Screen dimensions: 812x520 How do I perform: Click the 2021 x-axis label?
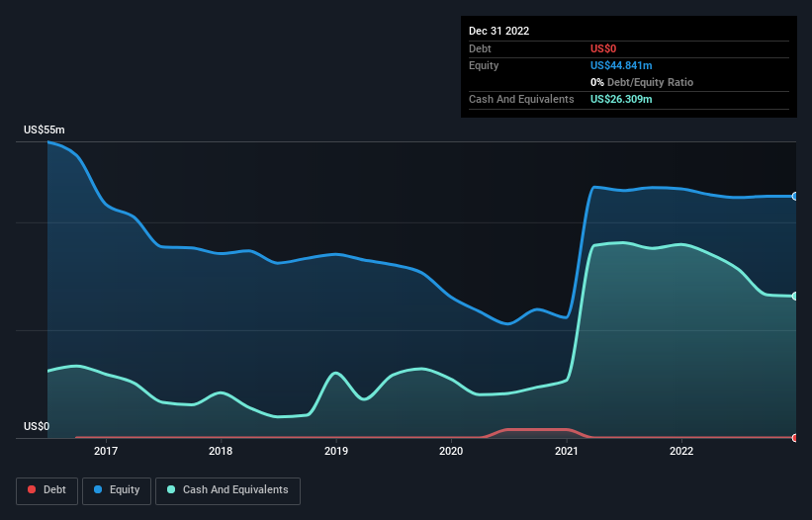tap(567, 451)
